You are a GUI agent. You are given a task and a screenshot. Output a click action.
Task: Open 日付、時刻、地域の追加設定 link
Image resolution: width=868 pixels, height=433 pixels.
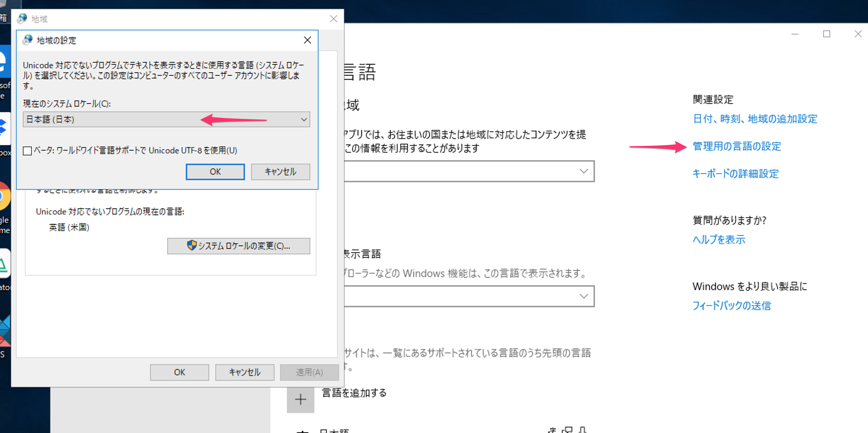(755, 119)
